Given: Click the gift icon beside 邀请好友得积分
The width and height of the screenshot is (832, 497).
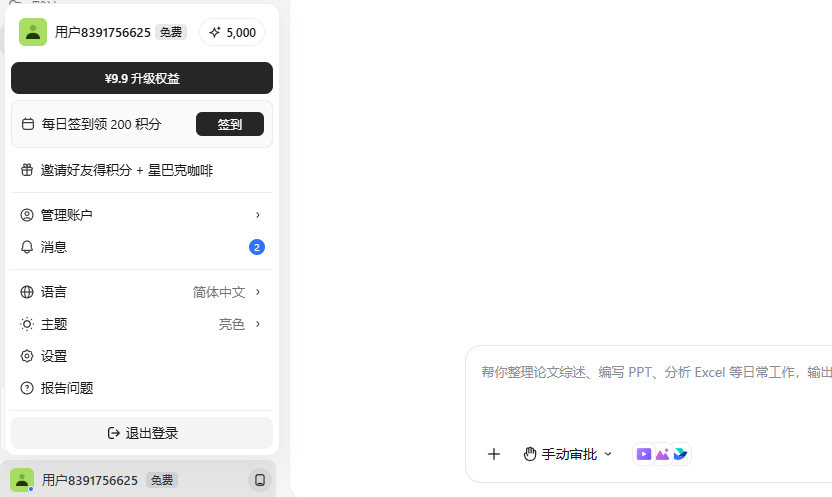Looking at the screenshot, I should click(x=27, y=170).
